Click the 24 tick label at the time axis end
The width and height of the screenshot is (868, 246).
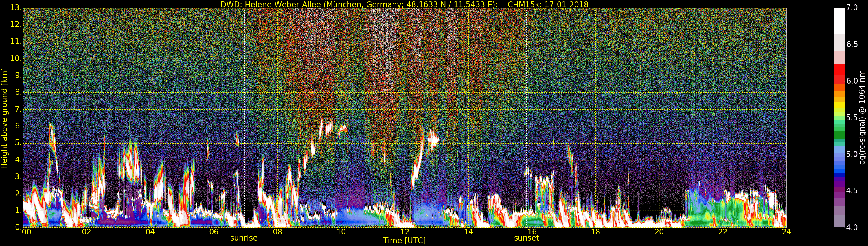786,232
